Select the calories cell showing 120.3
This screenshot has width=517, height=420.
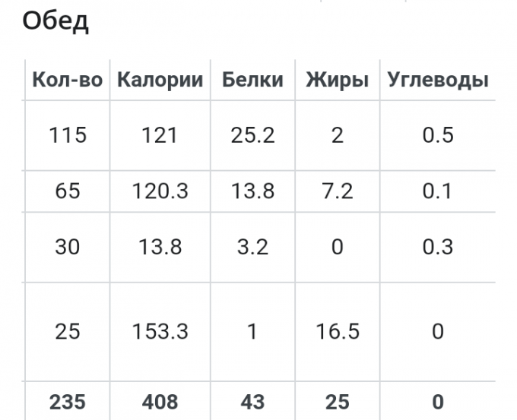pyautogui.click(x=160, y=191)
